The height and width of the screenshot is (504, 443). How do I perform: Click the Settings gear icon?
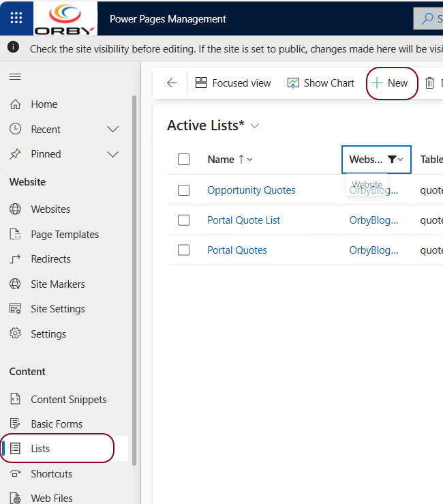[15, 333]
